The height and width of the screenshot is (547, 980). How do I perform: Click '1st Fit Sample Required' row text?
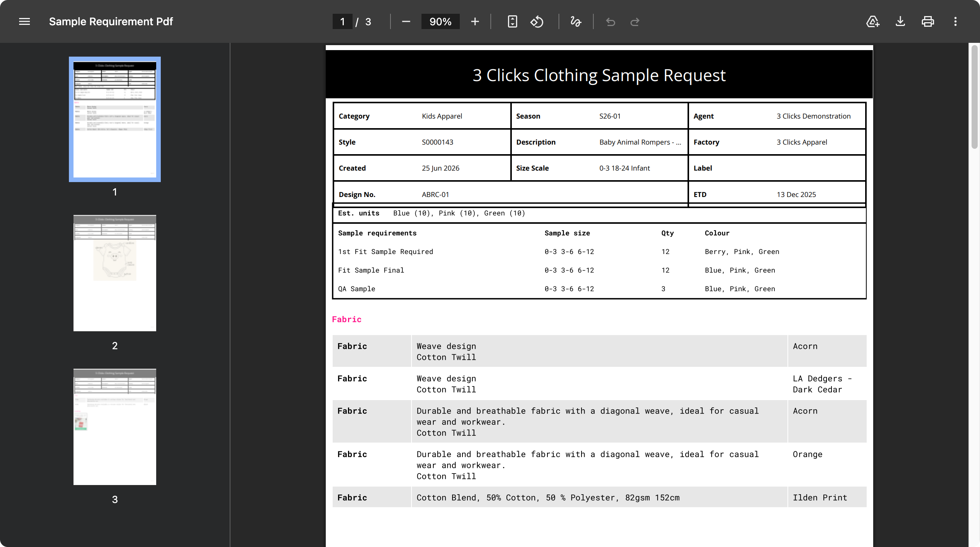point(385,252)
